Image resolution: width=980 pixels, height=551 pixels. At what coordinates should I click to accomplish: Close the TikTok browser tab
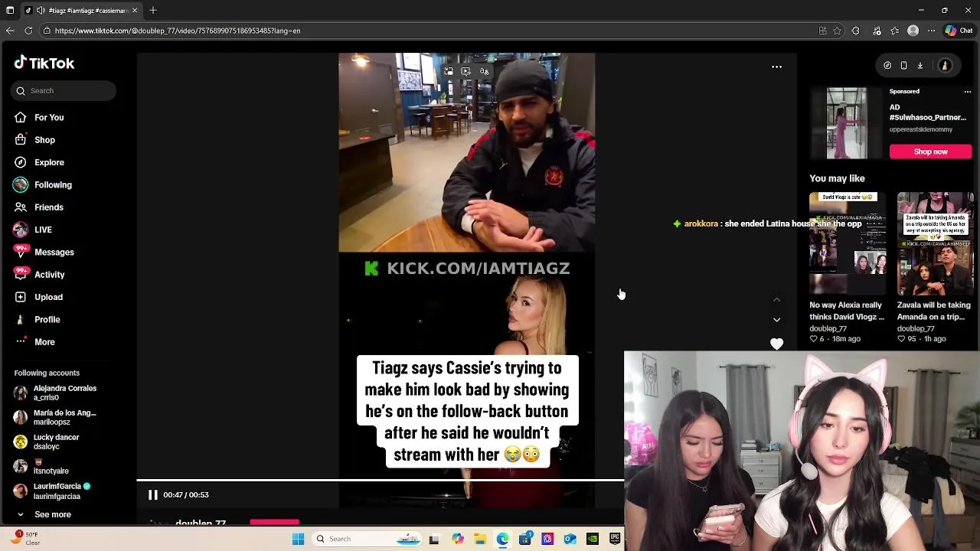(x=135, y=10)
